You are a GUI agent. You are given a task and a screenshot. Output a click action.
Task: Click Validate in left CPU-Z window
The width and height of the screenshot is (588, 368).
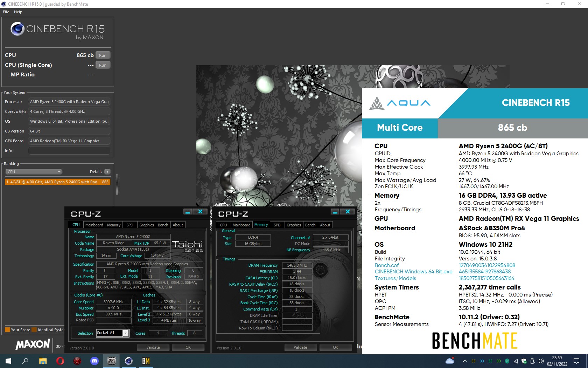pos(153,347)
